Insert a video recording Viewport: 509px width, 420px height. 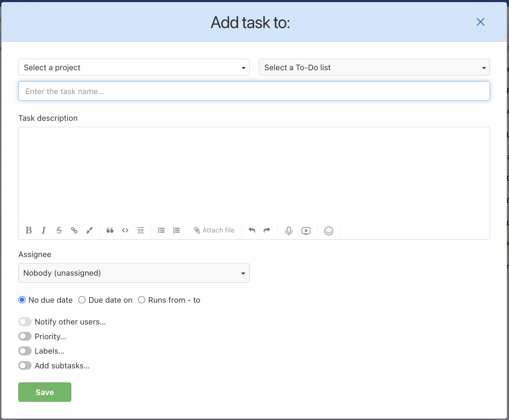pos(306,231)
